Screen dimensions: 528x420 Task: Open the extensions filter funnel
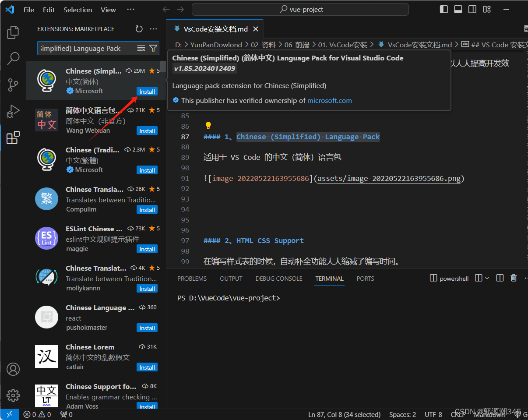coord(153,48)
